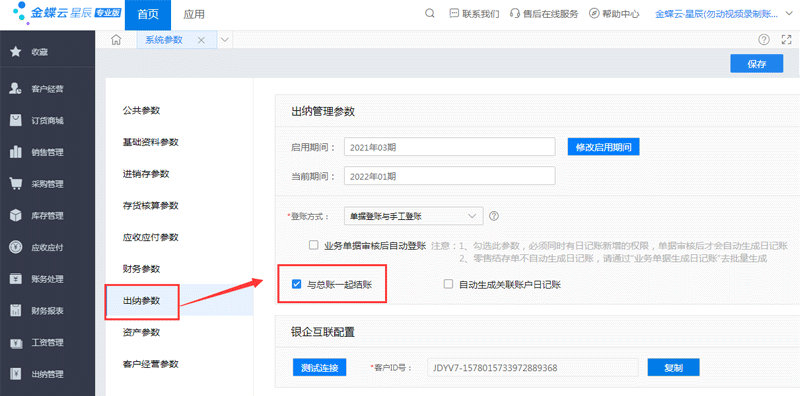Click the 出纳管理参数 section heading

322,111
